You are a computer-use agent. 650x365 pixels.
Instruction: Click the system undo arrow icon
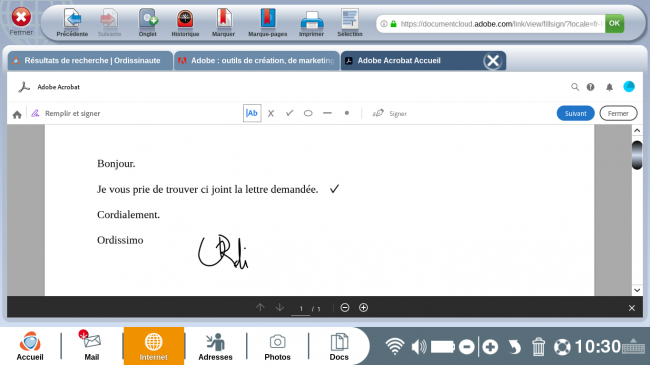(x=514, y=347)
